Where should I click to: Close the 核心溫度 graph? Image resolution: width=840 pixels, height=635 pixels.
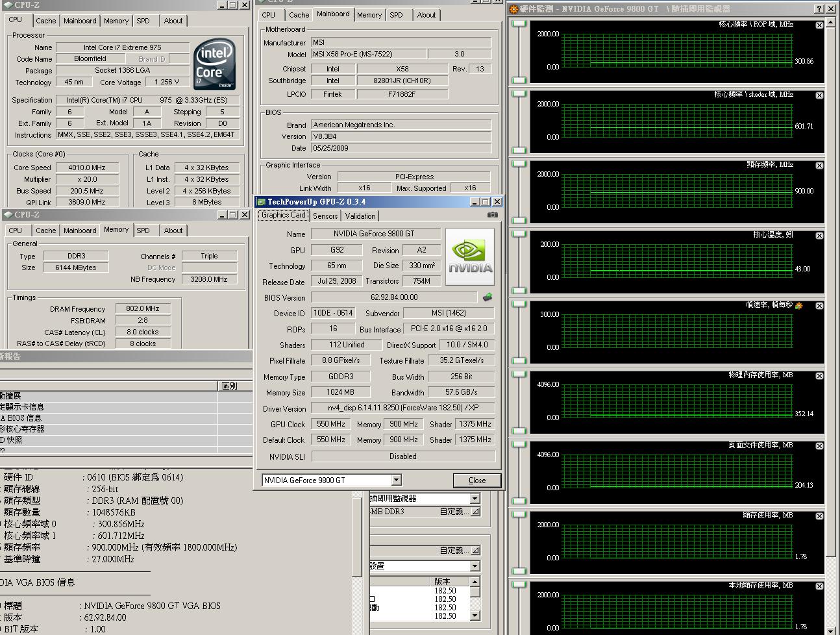coord(819,236)
